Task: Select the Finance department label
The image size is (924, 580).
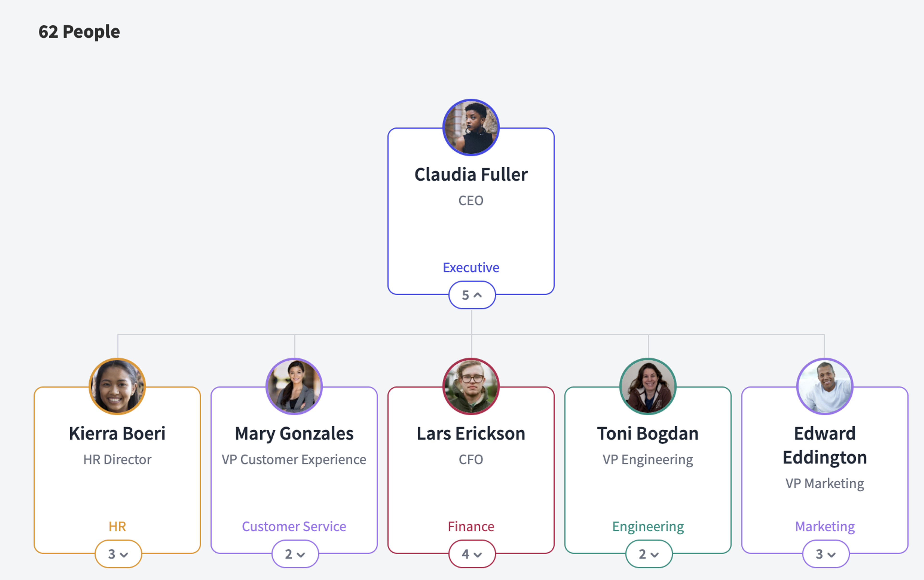Action: pyautogui.click(x=471, y=526)
